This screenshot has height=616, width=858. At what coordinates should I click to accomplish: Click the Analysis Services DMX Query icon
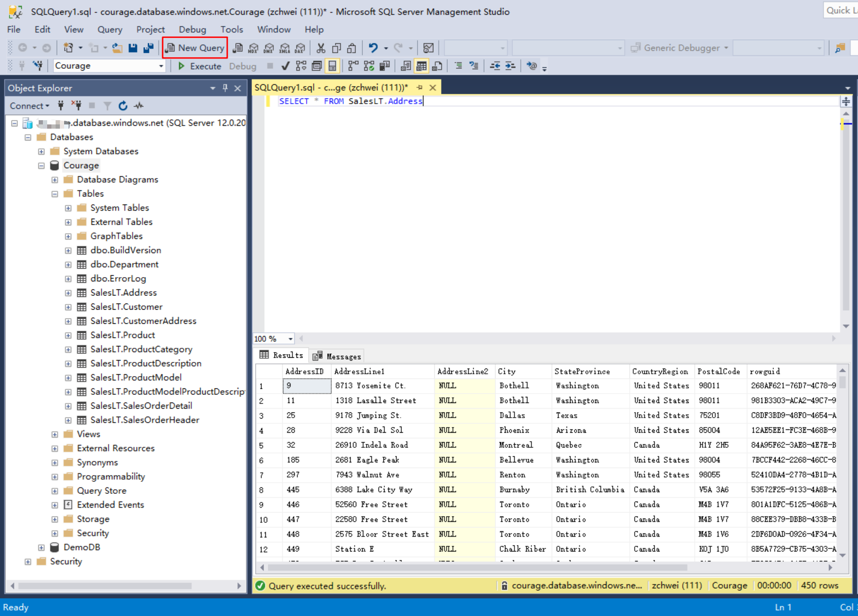[x=269, y=48]
